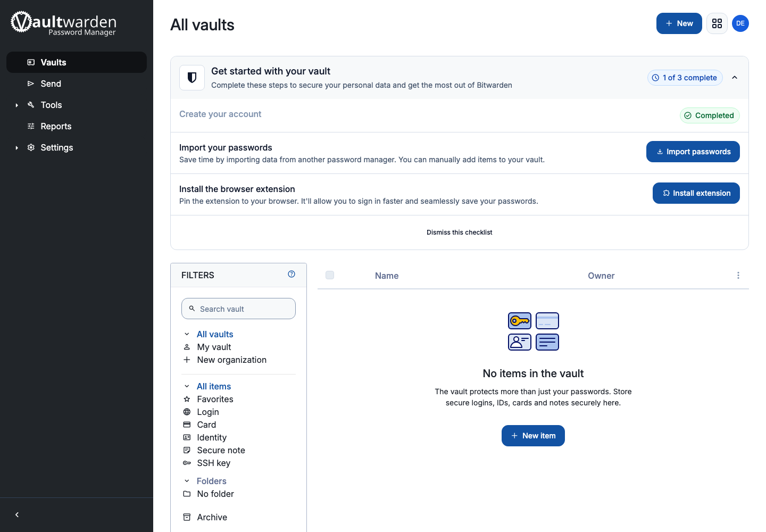The height and width of the screenshot is (532, 766).
Task: Open the DE account avatar menu
Action: pos(740,23)
